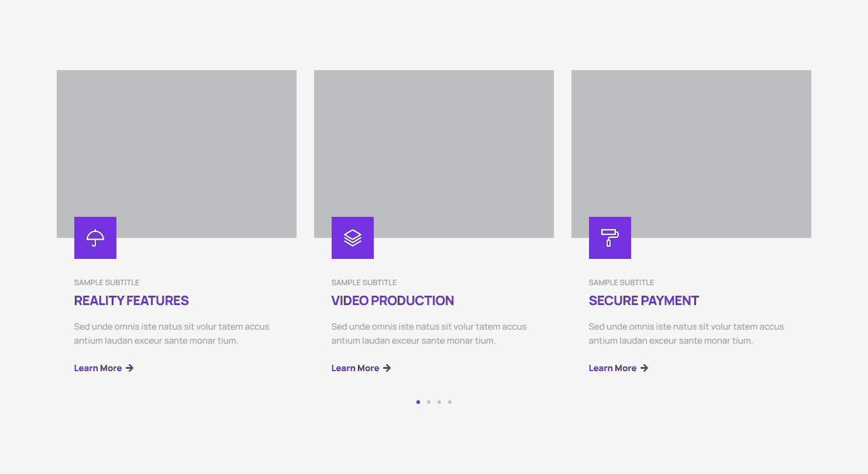
Task: Open the Secure Payment heading link
Action: point(643,301)
